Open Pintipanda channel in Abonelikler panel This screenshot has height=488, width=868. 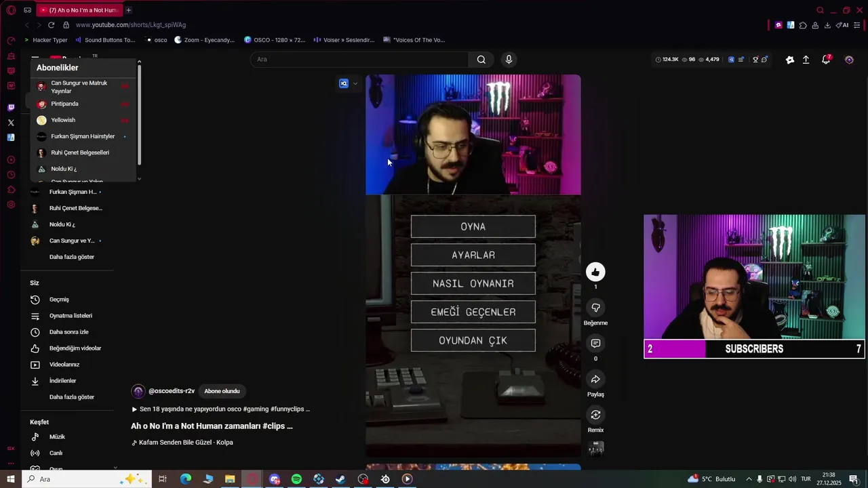(x=82, y=104)
